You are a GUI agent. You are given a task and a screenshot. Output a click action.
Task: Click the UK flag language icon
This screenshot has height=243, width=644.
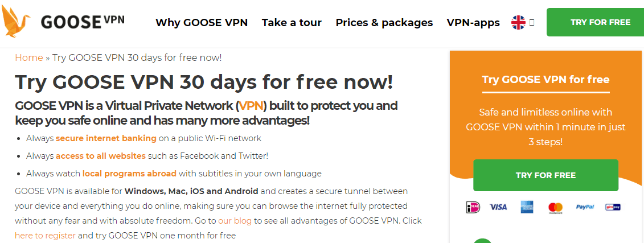[518, 23]
